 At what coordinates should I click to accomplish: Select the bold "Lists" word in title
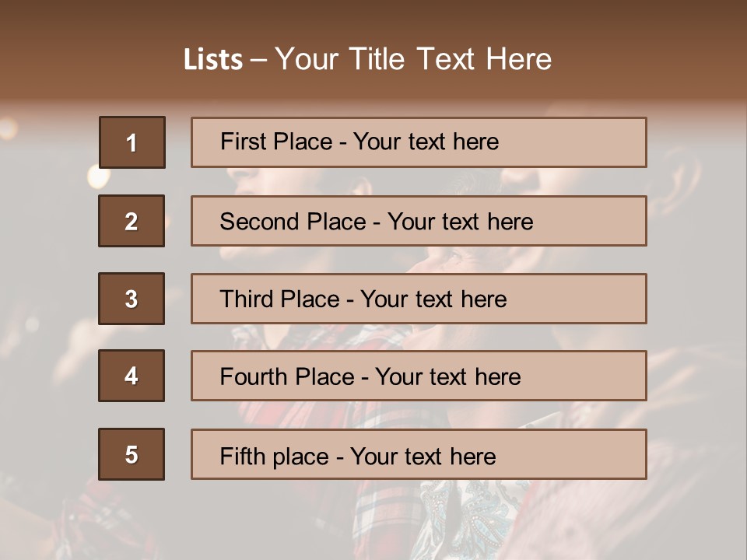click(x=213, y=60)
